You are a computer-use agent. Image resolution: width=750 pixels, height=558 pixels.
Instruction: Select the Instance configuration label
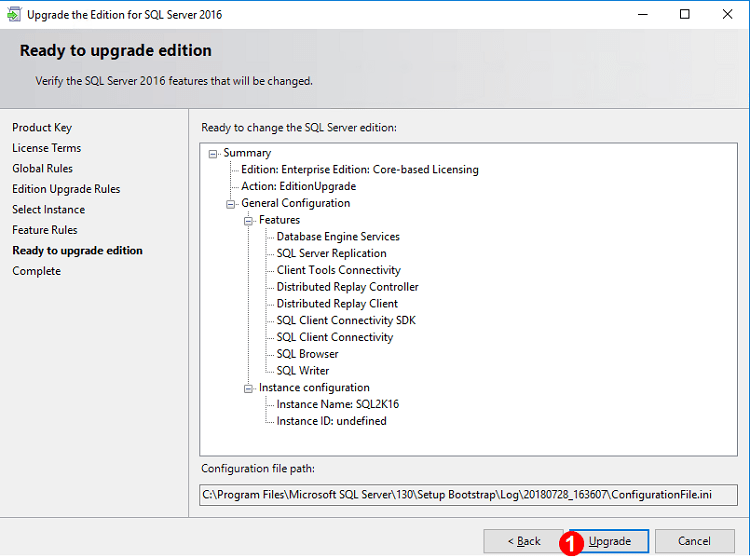pos(314,388)
